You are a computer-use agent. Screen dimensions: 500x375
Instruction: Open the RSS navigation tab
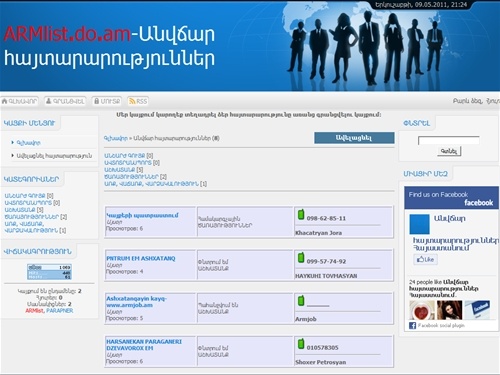pos(138,101)
